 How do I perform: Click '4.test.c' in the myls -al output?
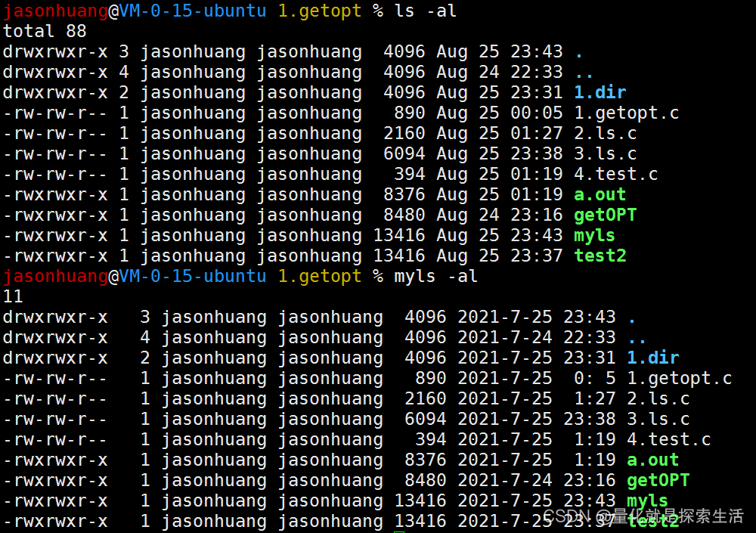(x=669, y=440)
